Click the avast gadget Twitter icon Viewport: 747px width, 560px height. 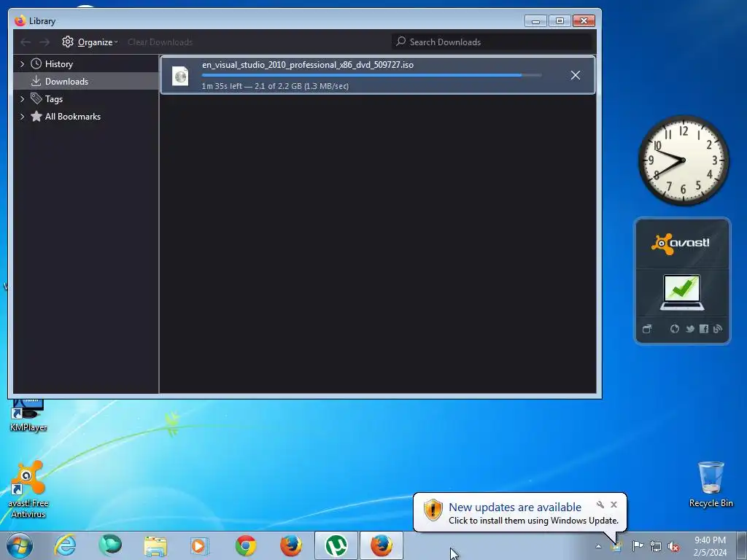point(689,329)
